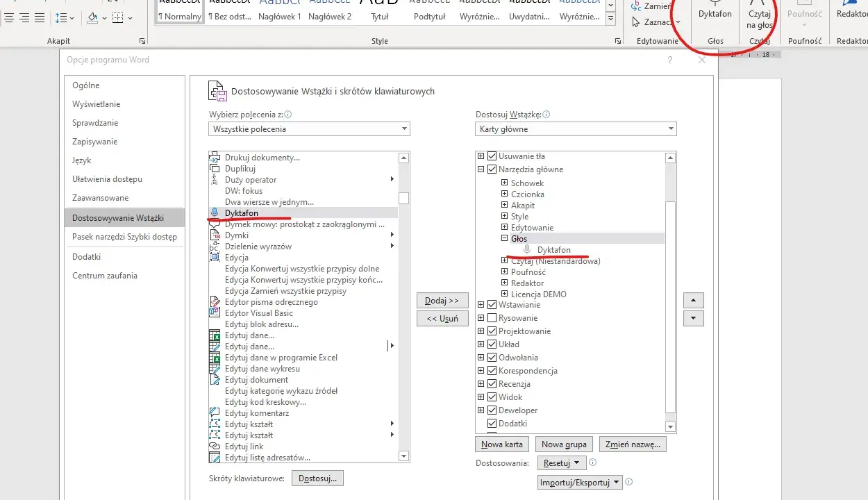
Task: Uncheck the Odwołania tab checkbox
Action: [492, 358]
